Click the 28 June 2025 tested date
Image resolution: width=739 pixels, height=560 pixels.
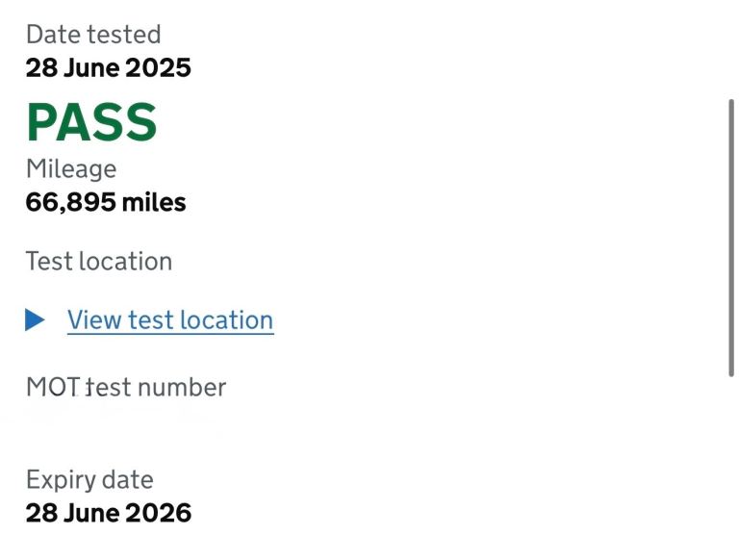point(109,68)
